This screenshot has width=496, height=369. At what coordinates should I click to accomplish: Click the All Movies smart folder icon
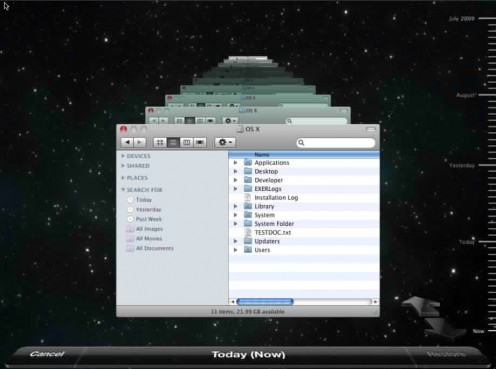130,238
